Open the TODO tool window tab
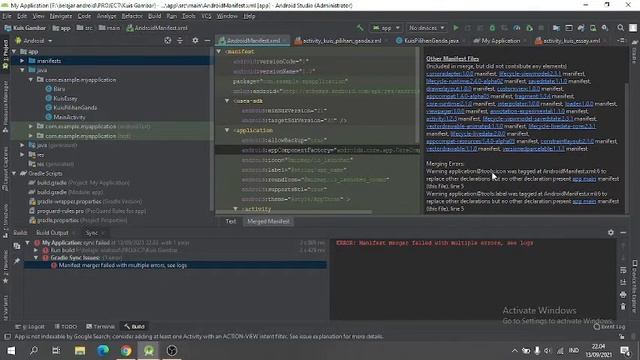Screen dimensions: 640x360 pos(66,327)
